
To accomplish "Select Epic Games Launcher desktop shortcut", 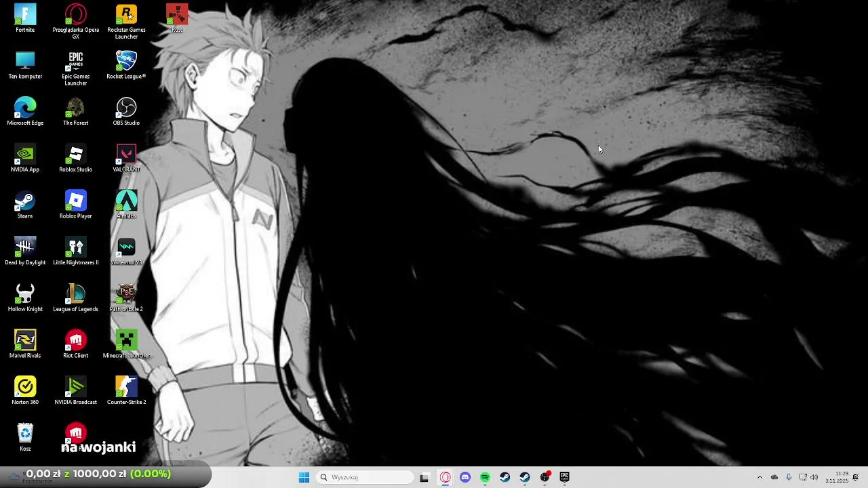I will click(75, 68).
